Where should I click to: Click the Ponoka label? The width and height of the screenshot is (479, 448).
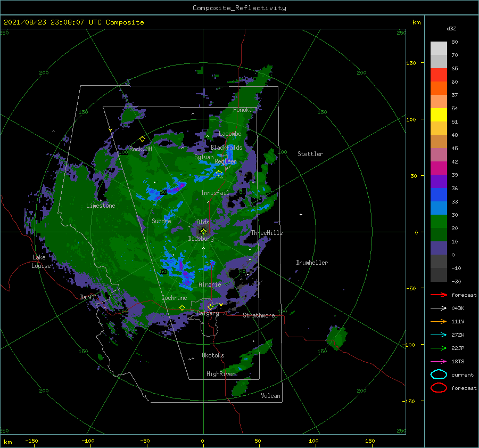click(x=243, y=110)
